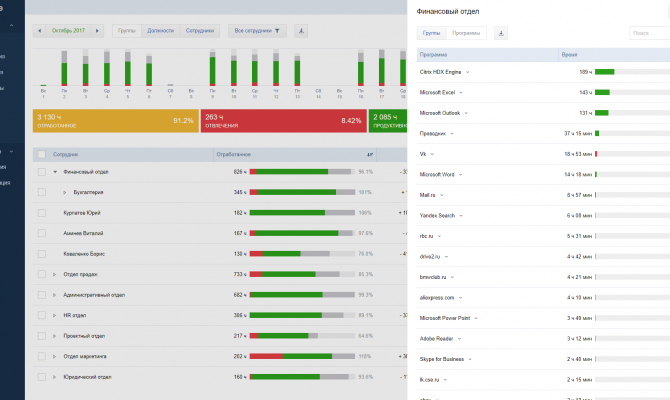Collapse the Финансовый отдел group

pos(55,172)
